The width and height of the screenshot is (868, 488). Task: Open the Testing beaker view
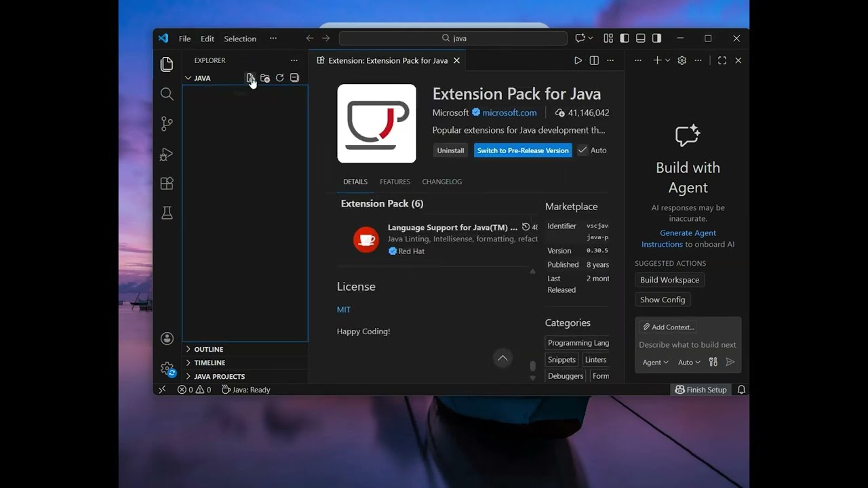pos(167,213)
